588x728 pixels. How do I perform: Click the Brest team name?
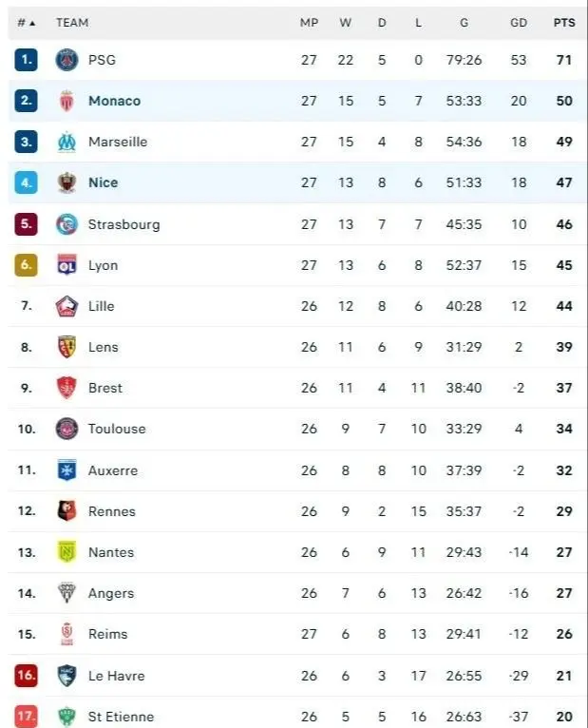click(104, 388)
